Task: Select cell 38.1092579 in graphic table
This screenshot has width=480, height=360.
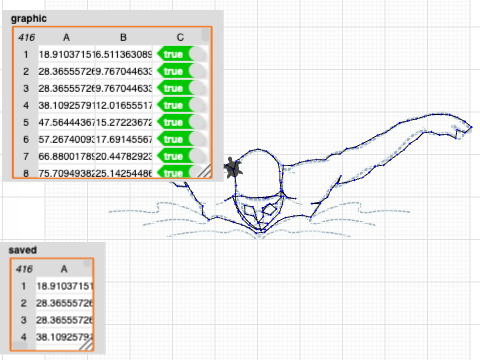Action: pyautogui.click(x=67, y=105)
